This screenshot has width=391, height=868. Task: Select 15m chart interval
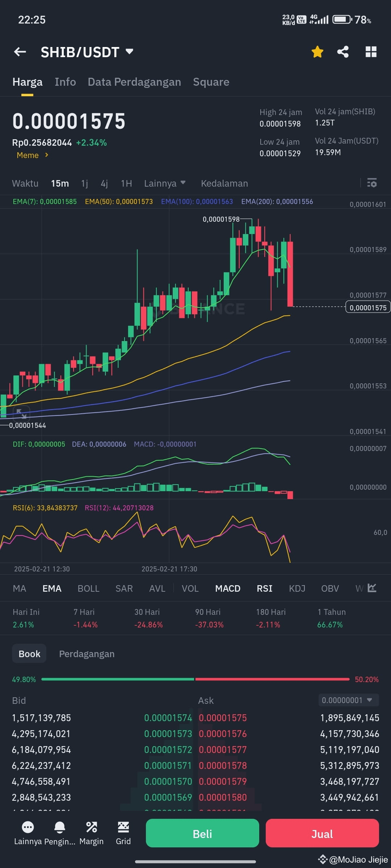(60, 183)
